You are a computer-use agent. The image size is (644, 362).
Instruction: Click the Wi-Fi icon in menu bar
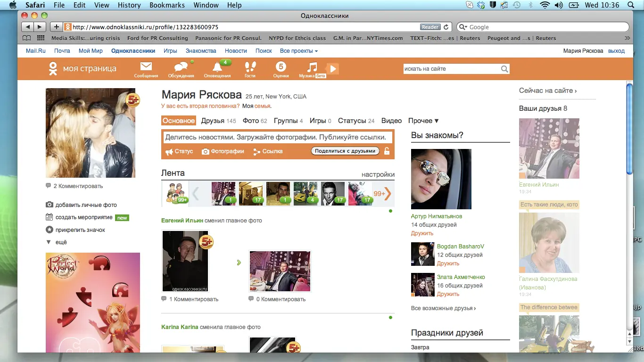[x=545, y=5]
